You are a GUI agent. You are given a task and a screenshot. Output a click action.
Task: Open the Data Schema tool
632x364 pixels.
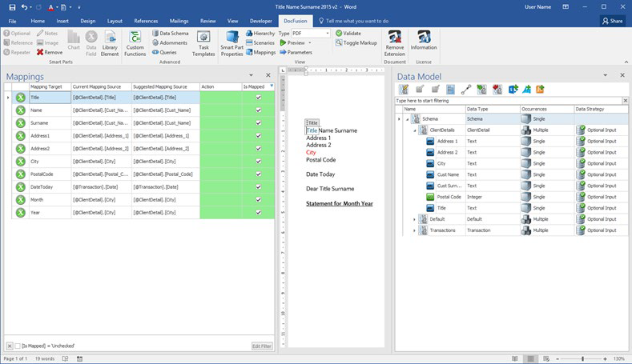coord(170,33)
